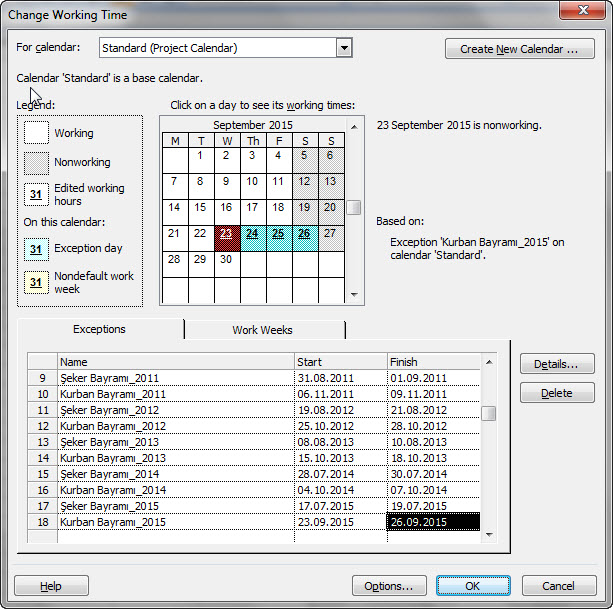
Task: Select the Exceptions tab
Action: (x=100, y=329)
